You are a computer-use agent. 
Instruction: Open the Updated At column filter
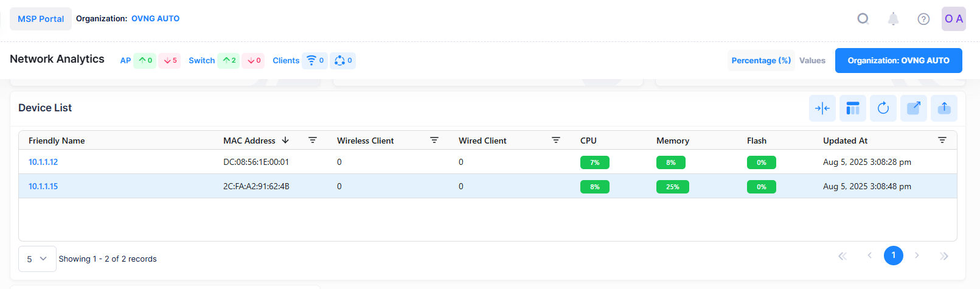click(x=942, y=141)
